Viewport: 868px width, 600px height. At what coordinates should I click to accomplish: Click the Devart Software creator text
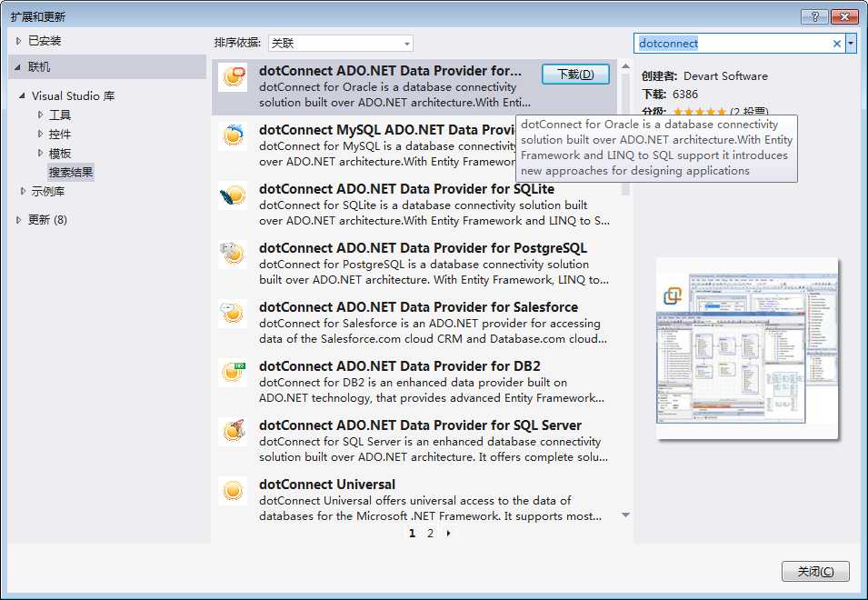coord(725,75)
